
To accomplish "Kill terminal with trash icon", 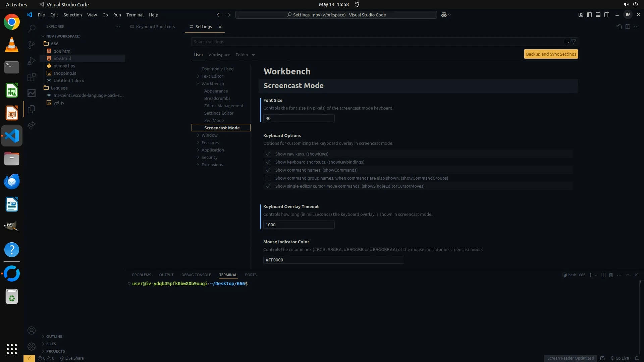I will [611, 275].
